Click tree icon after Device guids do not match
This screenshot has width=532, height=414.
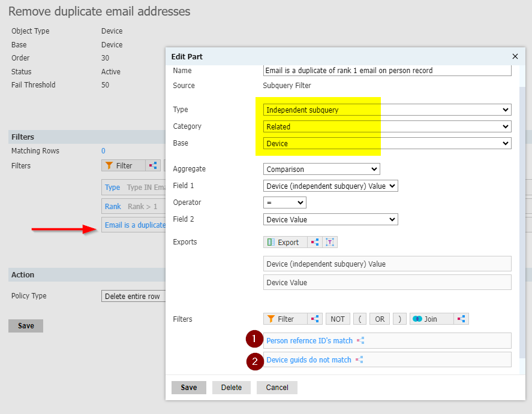[359, 360]
